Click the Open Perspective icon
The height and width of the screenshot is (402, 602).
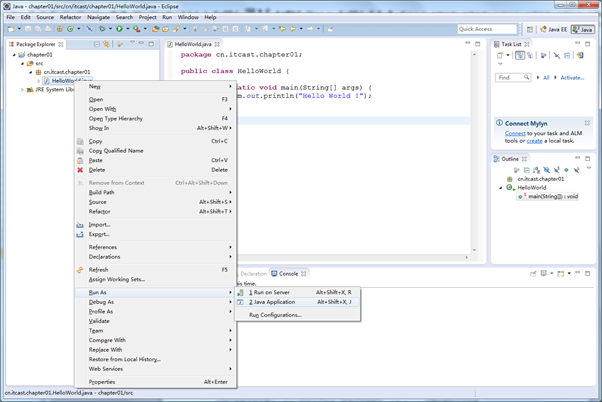click(x=530, y=29)
